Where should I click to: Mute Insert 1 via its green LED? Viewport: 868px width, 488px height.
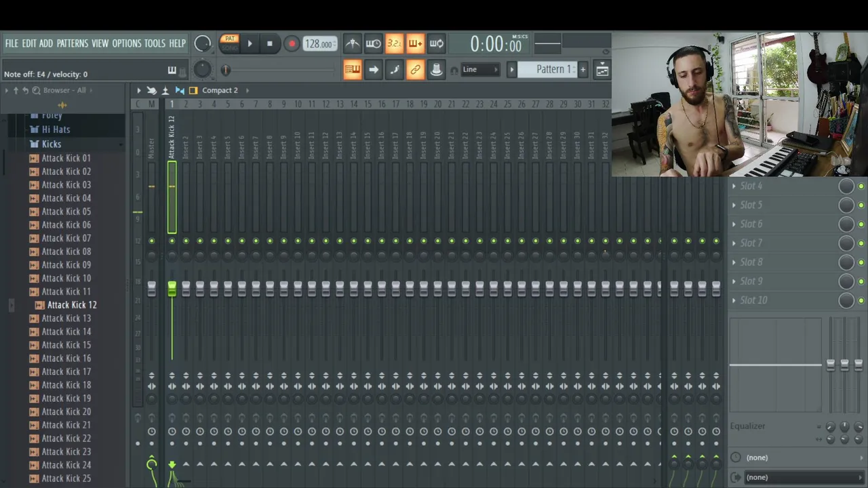tap(172, 241)
